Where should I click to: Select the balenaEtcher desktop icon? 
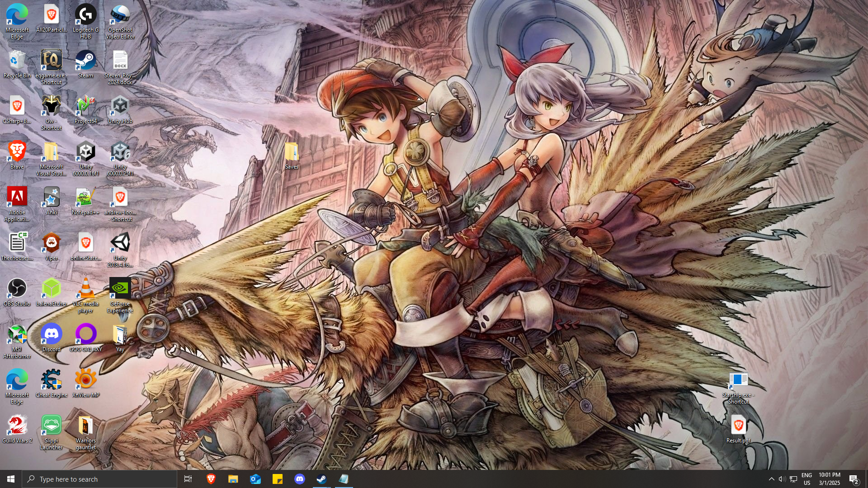52,293
